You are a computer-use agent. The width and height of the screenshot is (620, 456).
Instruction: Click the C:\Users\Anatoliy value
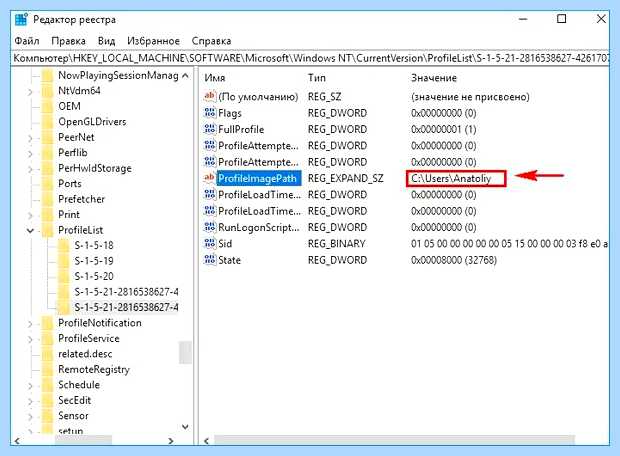pyautogui.click(x=451, y=178)
